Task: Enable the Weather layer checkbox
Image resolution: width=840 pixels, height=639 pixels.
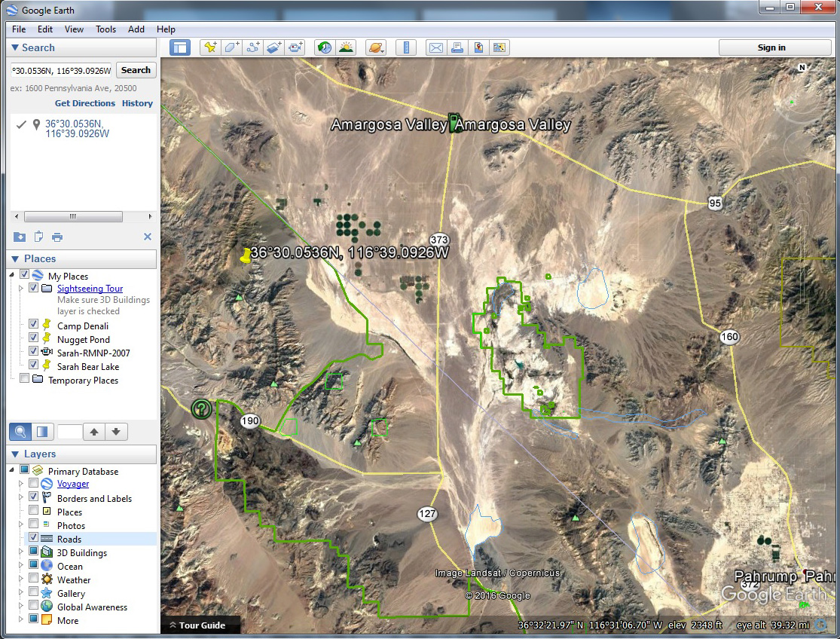Action: pos(33,578)
